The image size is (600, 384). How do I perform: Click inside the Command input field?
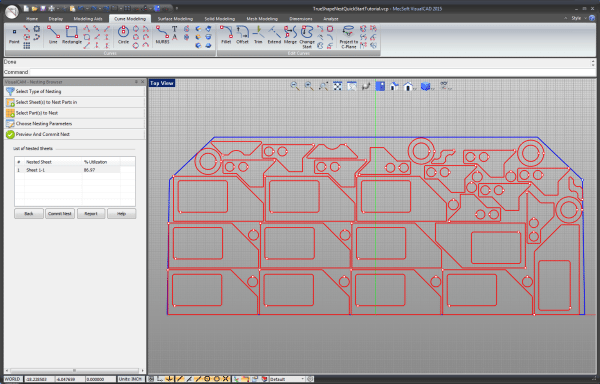312,72
